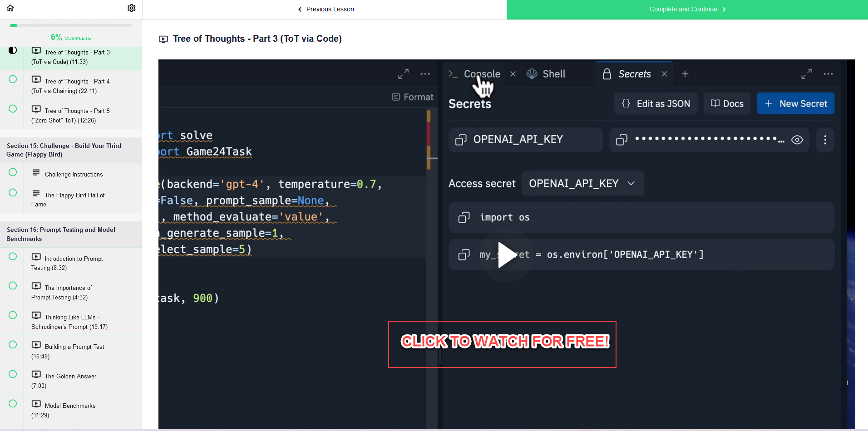This screenshot has width=868, height=431.
Task: Click text icon beside Flappy Bird Hall of Fame
Action: coord(36,193)
